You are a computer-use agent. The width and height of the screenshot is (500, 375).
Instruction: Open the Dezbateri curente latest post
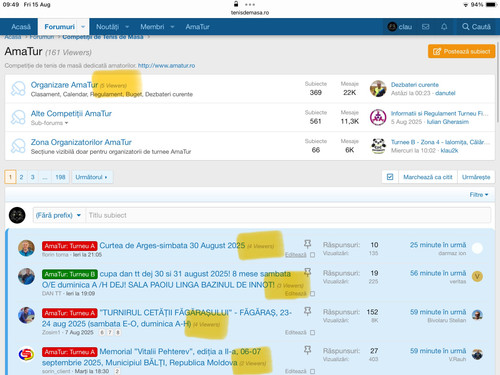(415, 85)
